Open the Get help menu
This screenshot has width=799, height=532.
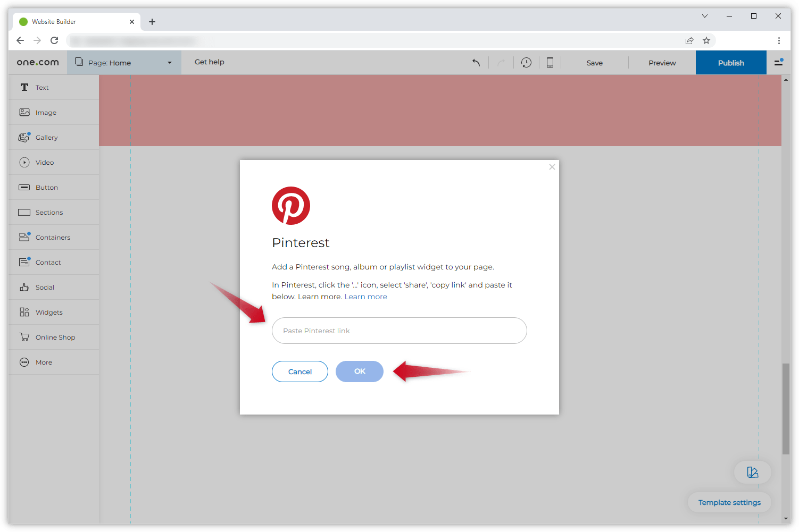click(x=209, y=62)
